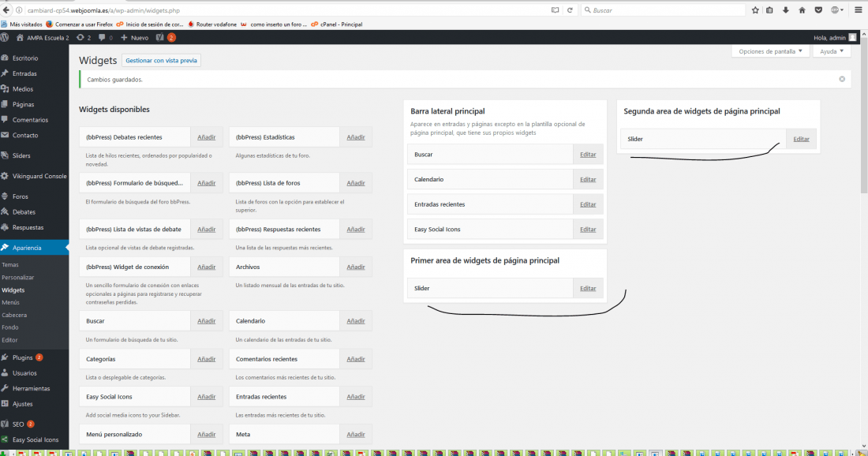Viewport: 868px width, 456px height.
Task: Expand the Ayuda help dropdown
Action: [832, 51]
